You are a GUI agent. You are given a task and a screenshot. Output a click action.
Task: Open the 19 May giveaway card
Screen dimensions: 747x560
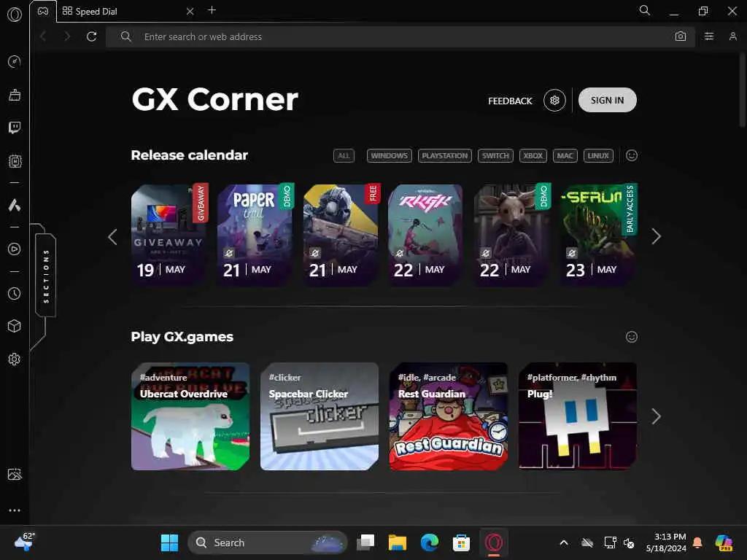click(x=169, y=236)
